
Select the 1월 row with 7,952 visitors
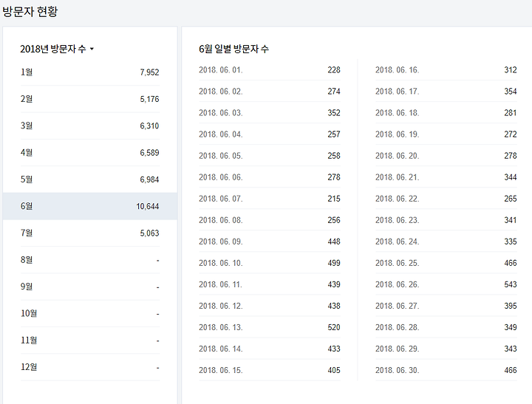[90, 72]
